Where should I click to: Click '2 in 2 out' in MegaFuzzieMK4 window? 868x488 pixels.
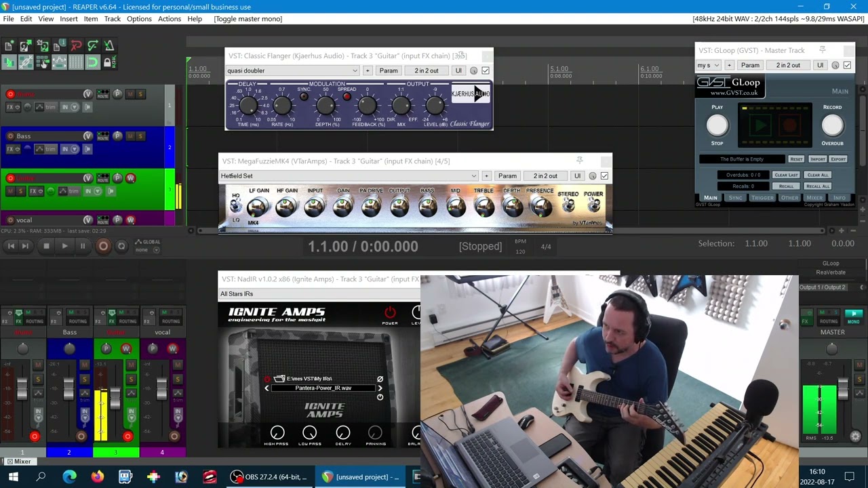click(x=545, y=176)
